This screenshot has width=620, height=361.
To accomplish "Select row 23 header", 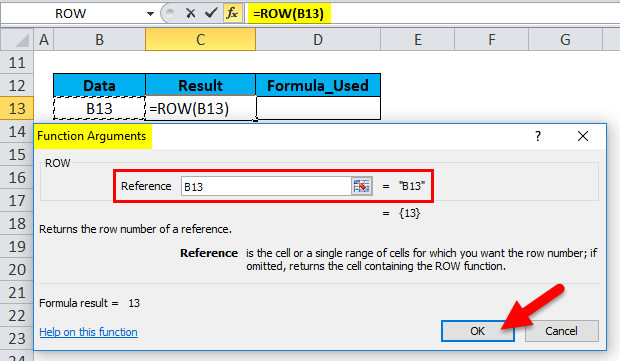I will 17,338.
